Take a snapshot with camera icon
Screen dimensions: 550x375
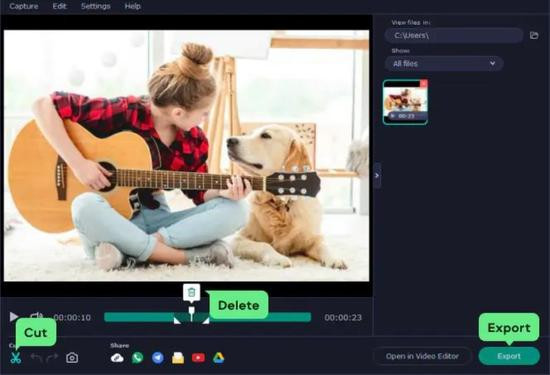[72, 358]
